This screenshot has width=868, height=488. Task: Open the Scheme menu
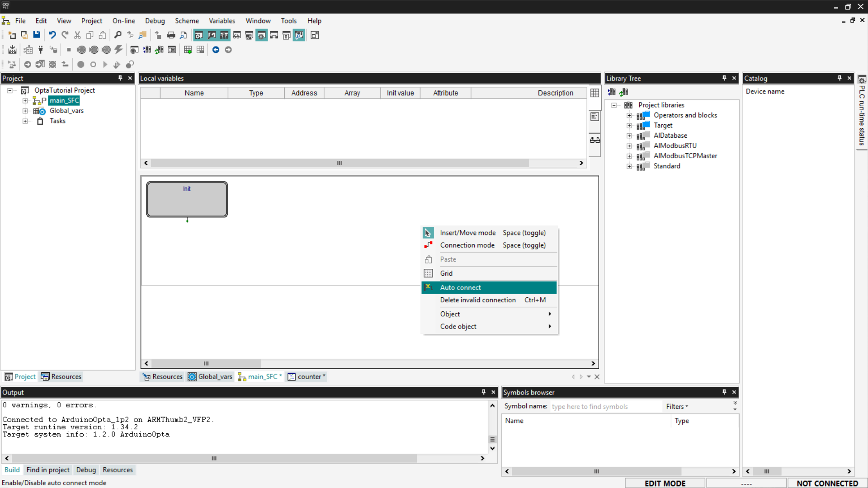[187, 21]
